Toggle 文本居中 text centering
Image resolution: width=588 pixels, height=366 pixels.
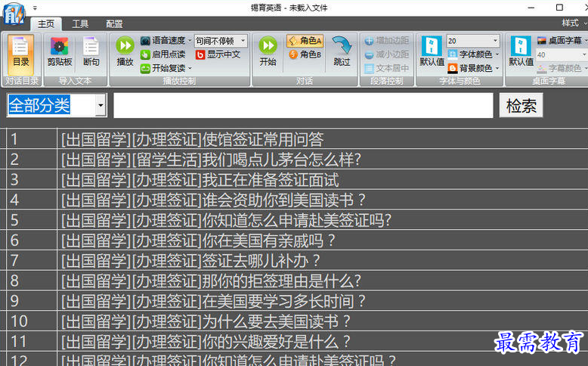point(387,68)
